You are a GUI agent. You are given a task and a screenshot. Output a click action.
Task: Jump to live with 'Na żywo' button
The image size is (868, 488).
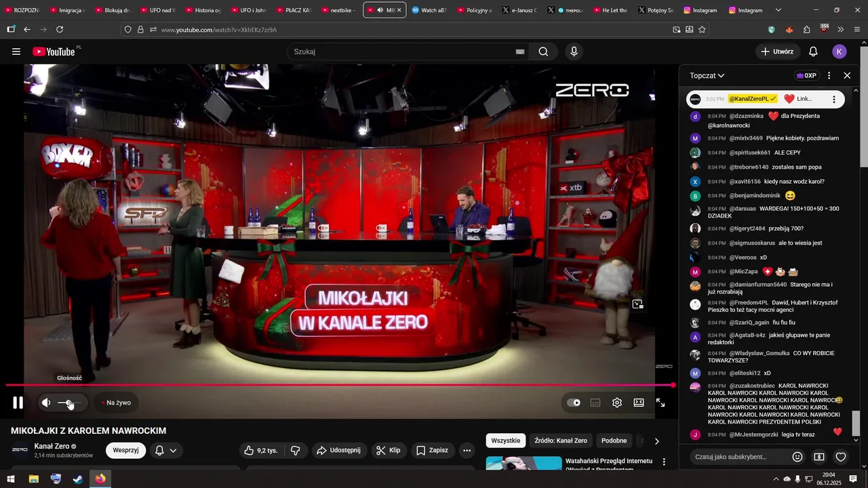[x=116, y=403]
